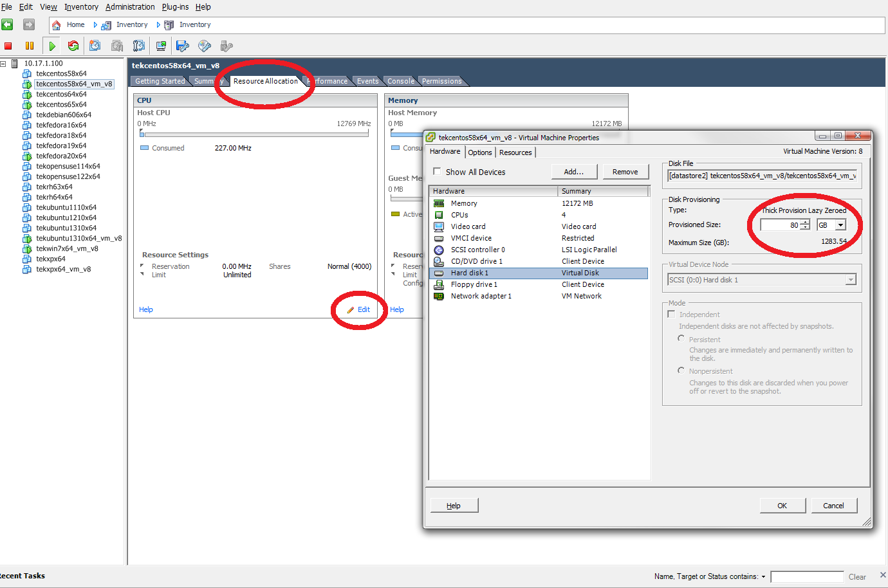888x588 pixels.
Task: Go back with the green arrow
Action: tap(8, 24)
